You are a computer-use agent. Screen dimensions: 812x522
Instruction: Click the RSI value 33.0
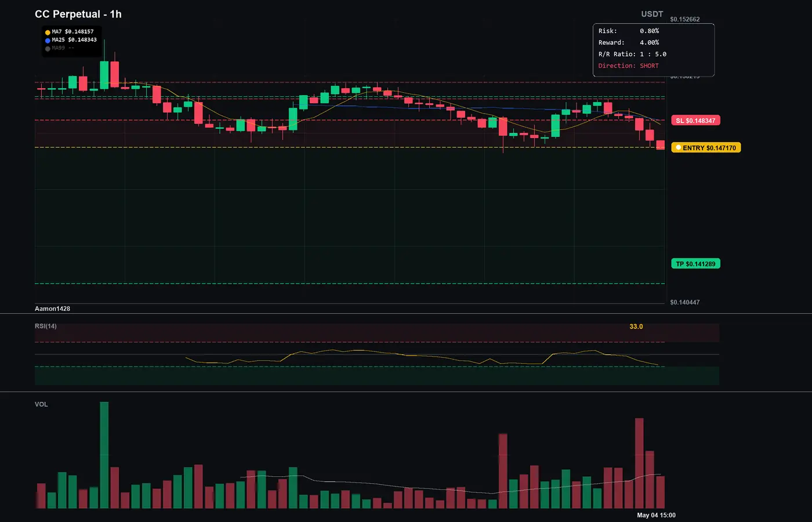point(636,327)
